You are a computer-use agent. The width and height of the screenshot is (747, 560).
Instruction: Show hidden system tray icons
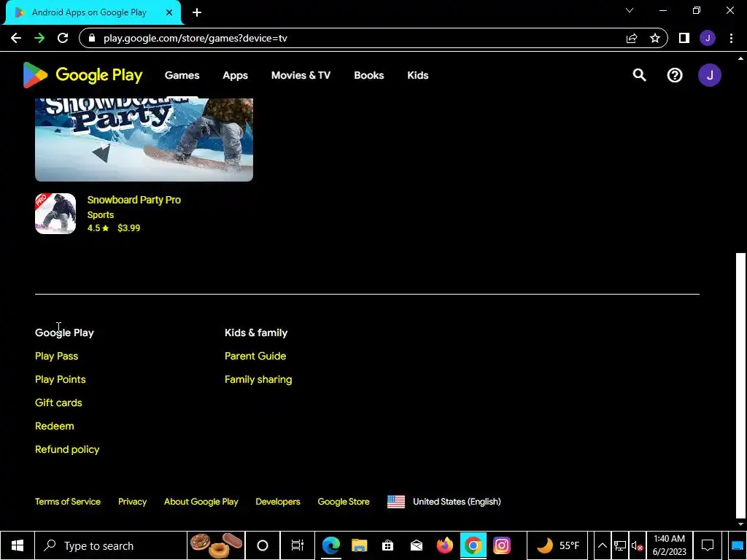point(602,545)
